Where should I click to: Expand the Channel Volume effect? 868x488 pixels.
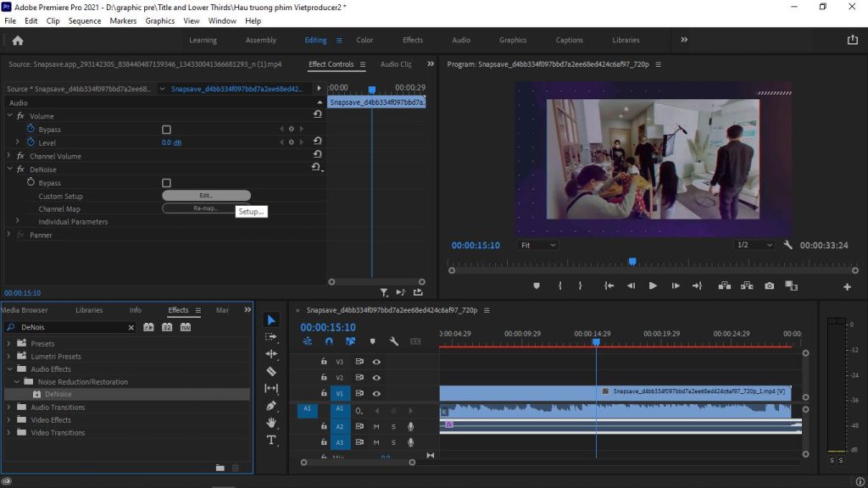9,156
